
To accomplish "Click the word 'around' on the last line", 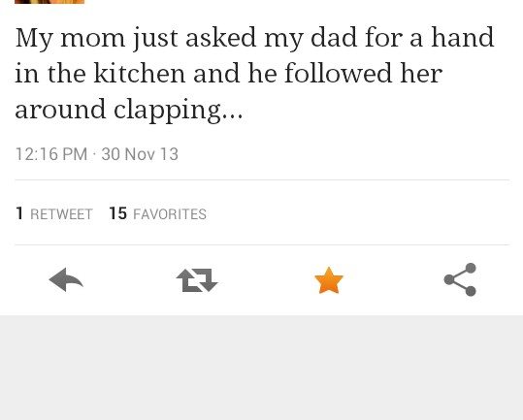I will click(x=60, y=110).
